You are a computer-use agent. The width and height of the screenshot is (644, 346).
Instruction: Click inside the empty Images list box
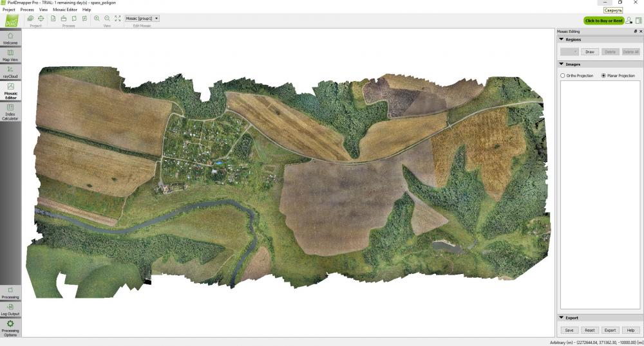(600, 195)
